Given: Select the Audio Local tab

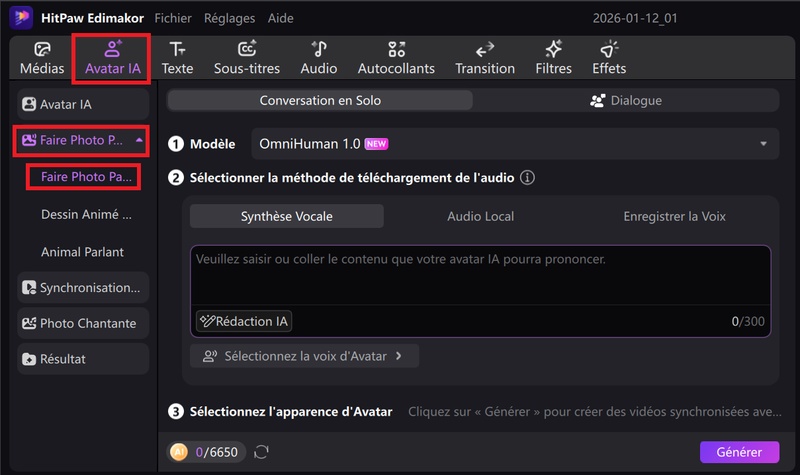Looking at the screenshot, I should (x=481, y=216).
